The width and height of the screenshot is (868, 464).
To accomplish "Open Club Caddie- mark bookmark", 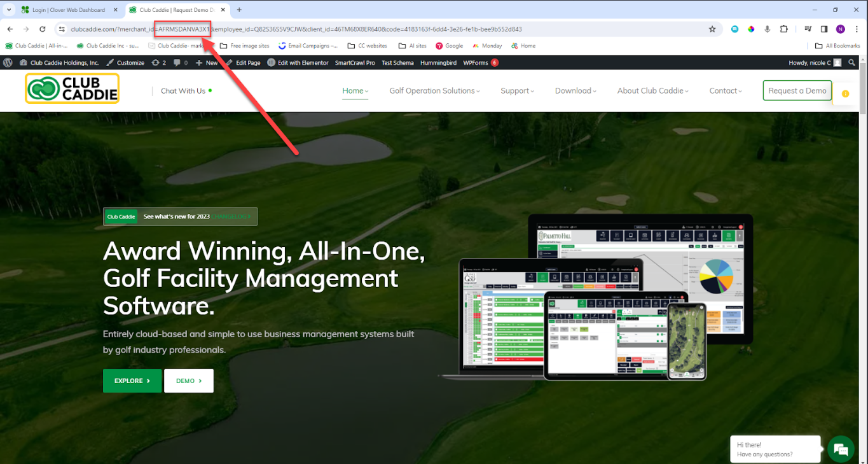I will 176,46.
